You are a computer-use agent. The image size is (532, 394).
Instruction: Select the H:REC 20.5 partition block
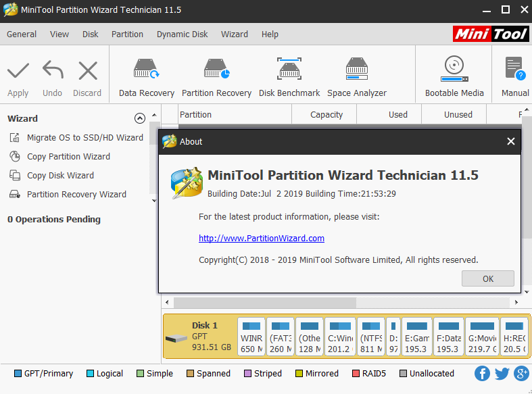click(x=514, y=337)
